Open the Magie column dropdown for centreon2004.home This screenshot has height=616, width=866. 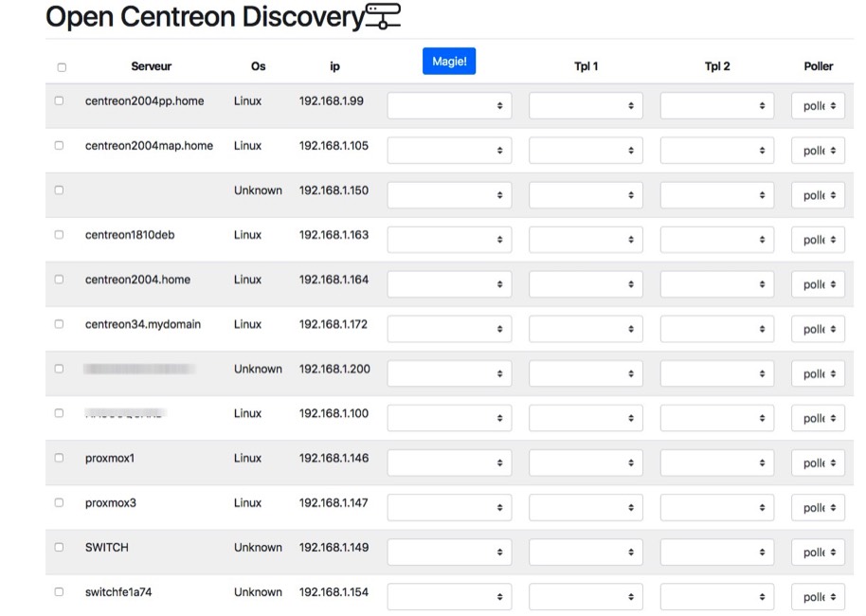click(x=449, y=284)
